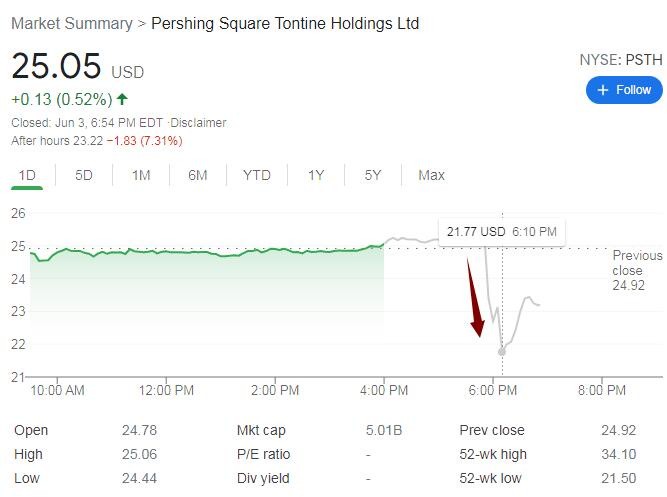Screen dimensions: 667x497
Task: Click the Pershing Square Tontine Holdings title
Action: pyautogui.click(x=285, y=22)
